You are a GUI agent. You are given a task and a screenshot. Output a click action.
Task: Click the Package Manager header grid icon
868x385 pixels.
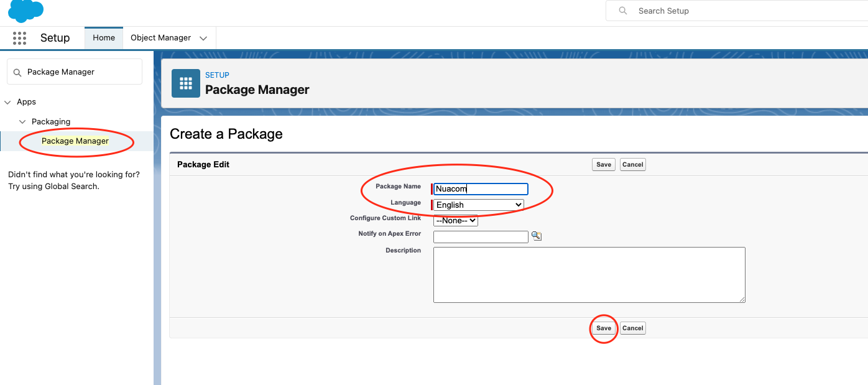pyautogui.click(x=186, y=83)
